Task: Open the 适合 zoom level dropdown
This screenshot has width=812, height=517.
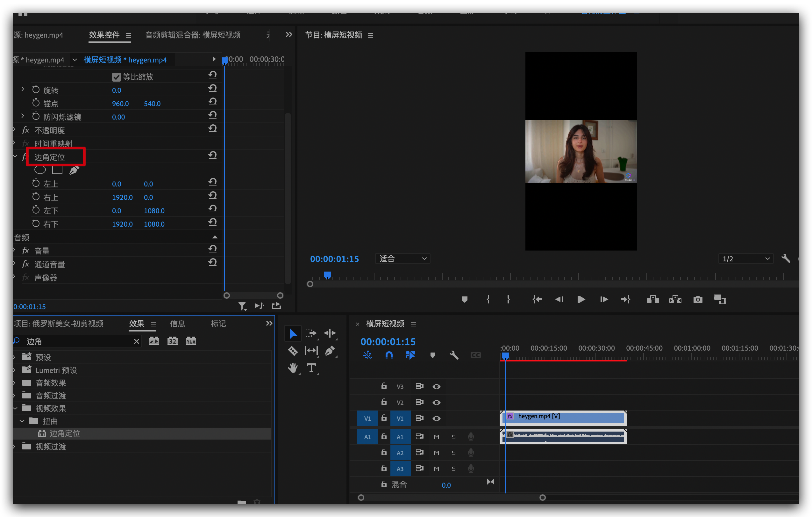Action: [x=402, y=259]
